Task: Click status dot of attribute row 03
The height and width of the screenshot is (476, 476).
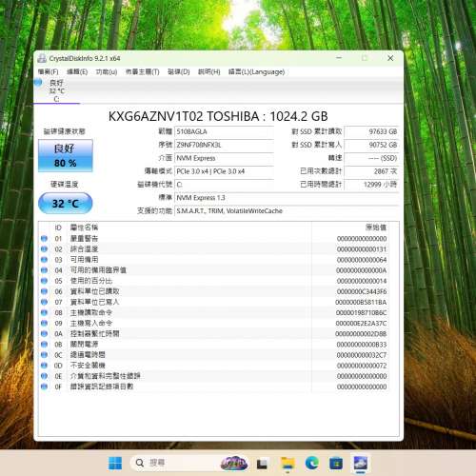Action: [44, 260]
